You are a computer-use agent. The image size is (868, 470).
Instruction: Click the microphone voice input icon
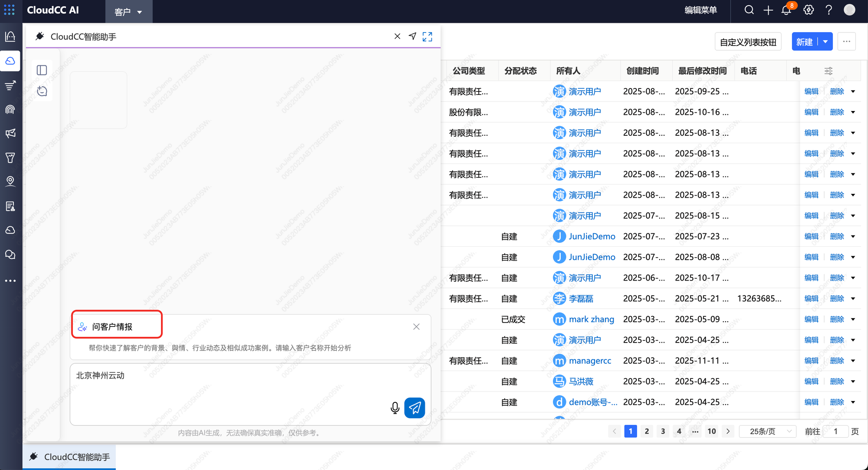[395, 408]
